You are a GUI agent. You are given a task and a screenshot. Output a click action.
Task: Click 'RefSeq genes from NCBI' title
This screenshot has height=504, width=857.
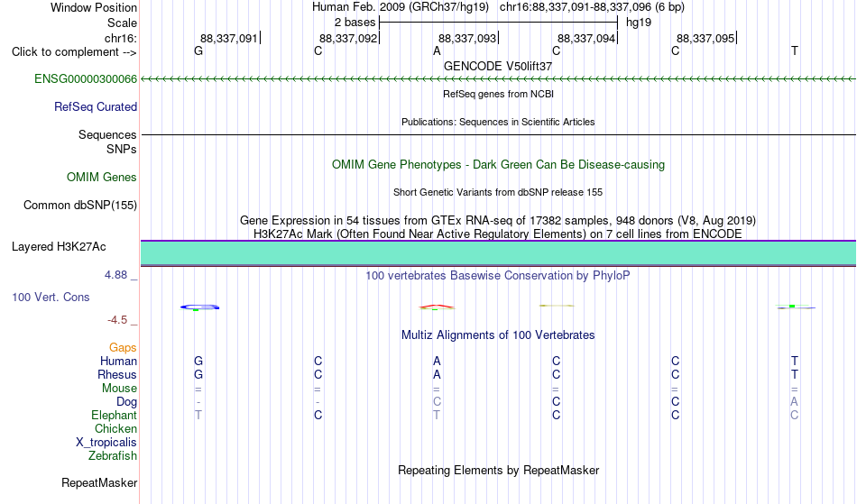pos(498,94)
